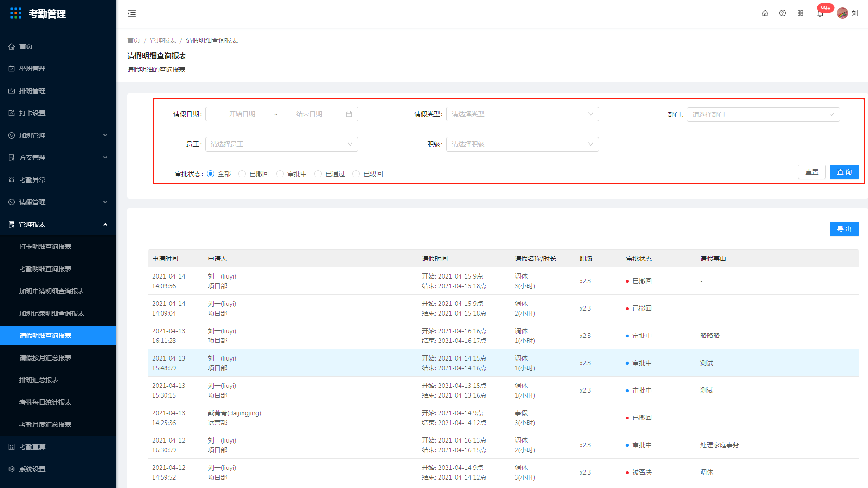Click the 重置 reset button

(x=812, y=172)
